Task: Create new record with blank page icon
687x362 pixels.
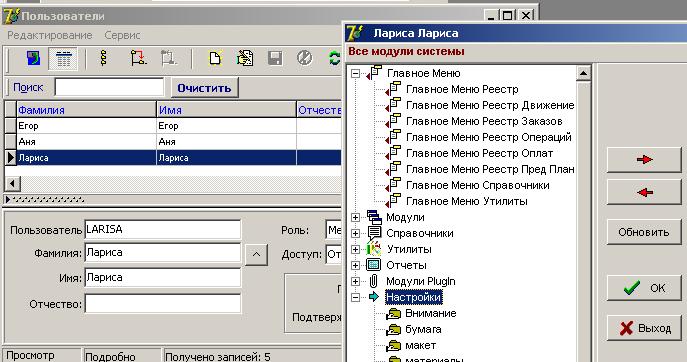Action: tap(215, 58)
